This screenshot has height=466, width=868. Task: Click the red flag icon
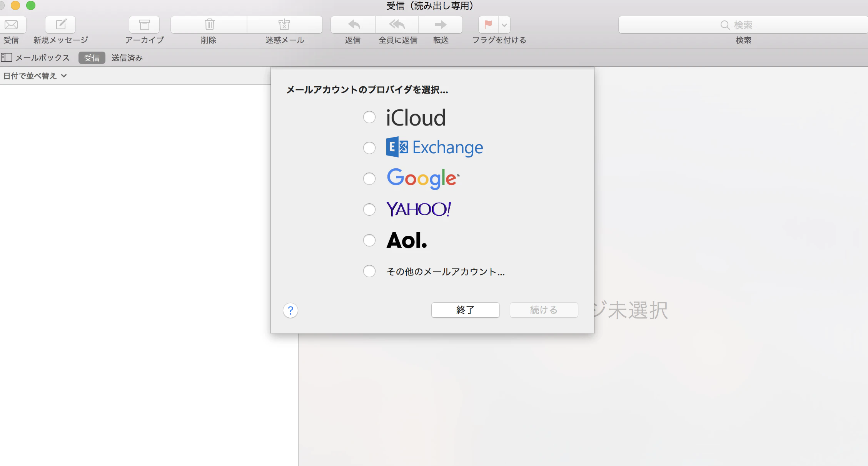(x=488, y=25)
